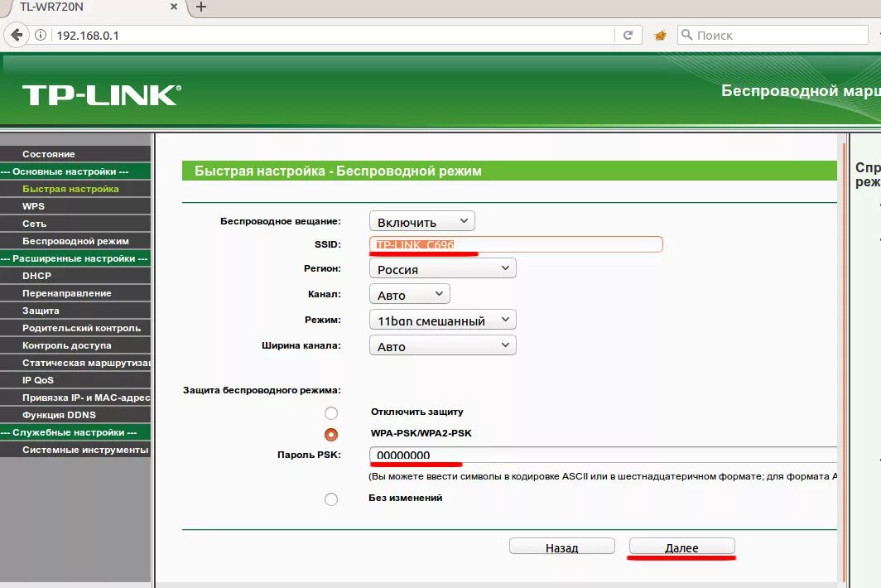Viewport: 881px width, 588px height.
Task: Expand Беспроводное вещание dropdown (Включить)
Action: tap(422, 221)
